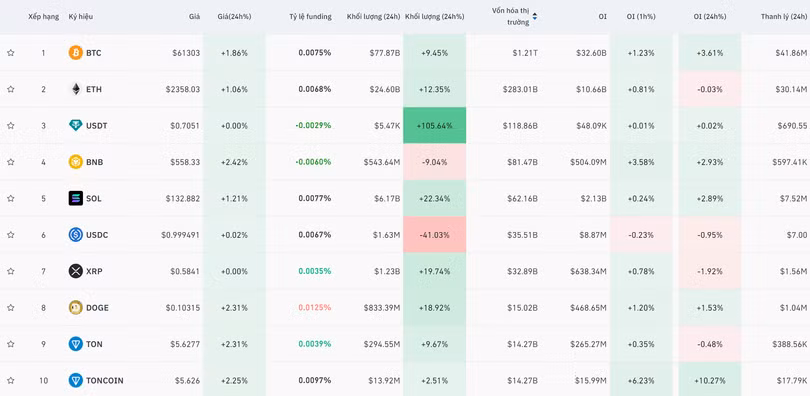Sort by the market cap arrows
Screen dimensions: 810x396
(535, 17)
